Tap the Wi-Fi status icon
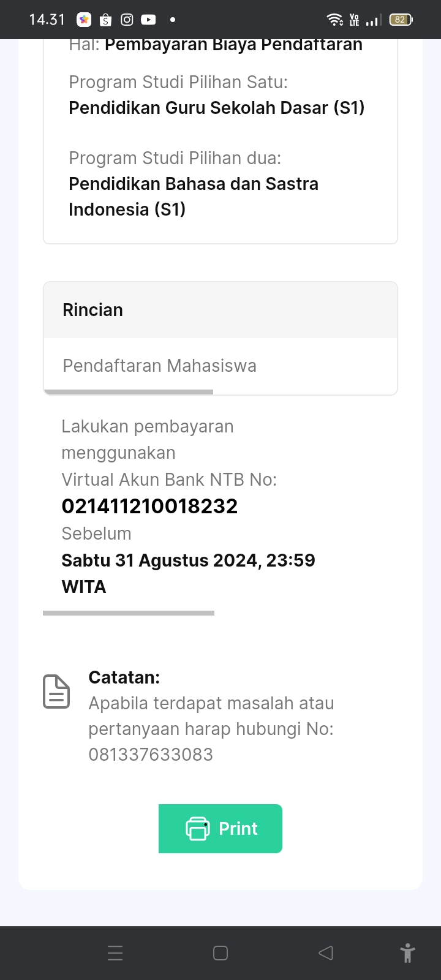441x980 pixels. (335, 20)
